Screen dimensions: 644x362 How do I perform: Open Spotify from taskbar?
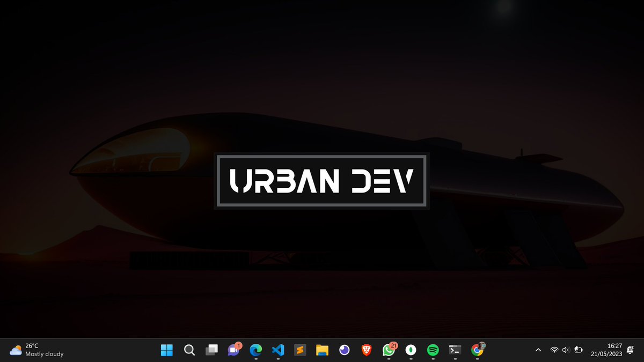433,350
